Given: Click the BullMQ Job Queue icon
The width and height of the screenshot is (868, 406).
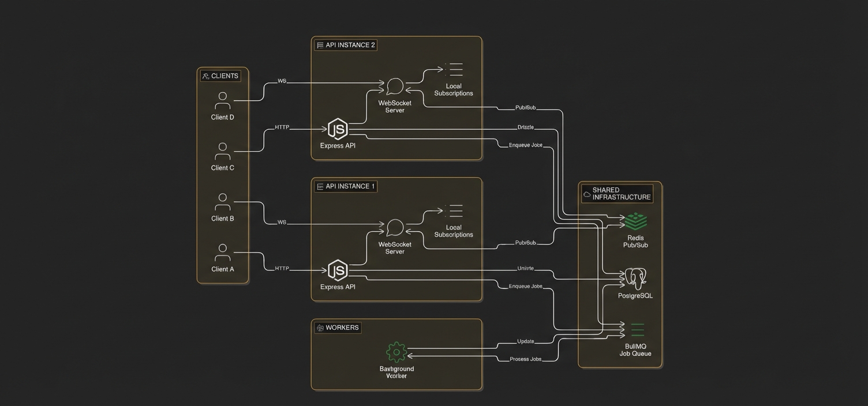Looking at the screenshot, I should 637,330.
